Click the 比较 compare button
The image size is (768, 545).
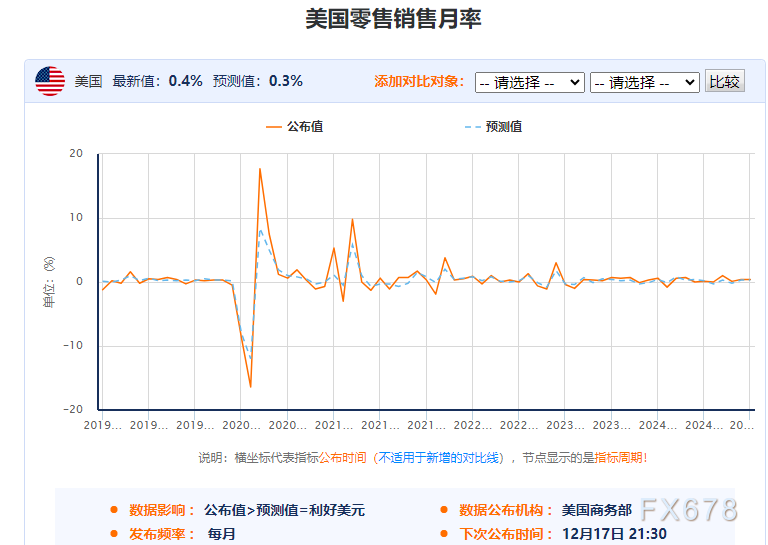coord(725,81)
